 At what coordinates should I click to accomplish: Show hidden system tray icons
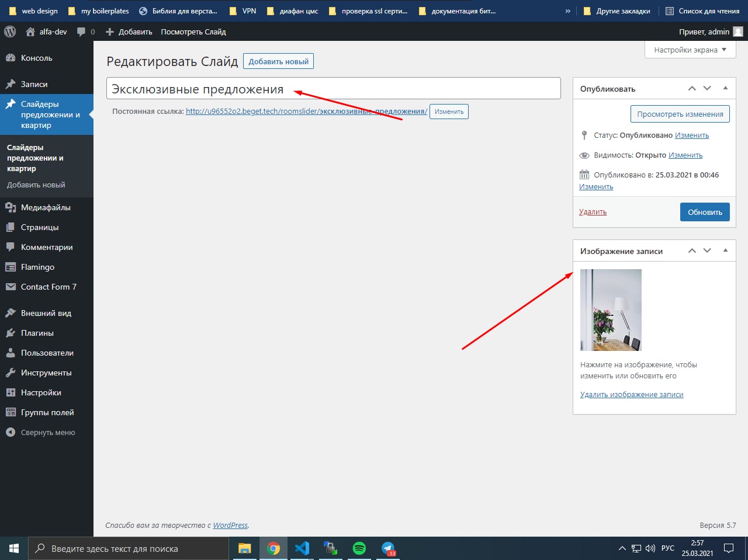pos(622,548)
